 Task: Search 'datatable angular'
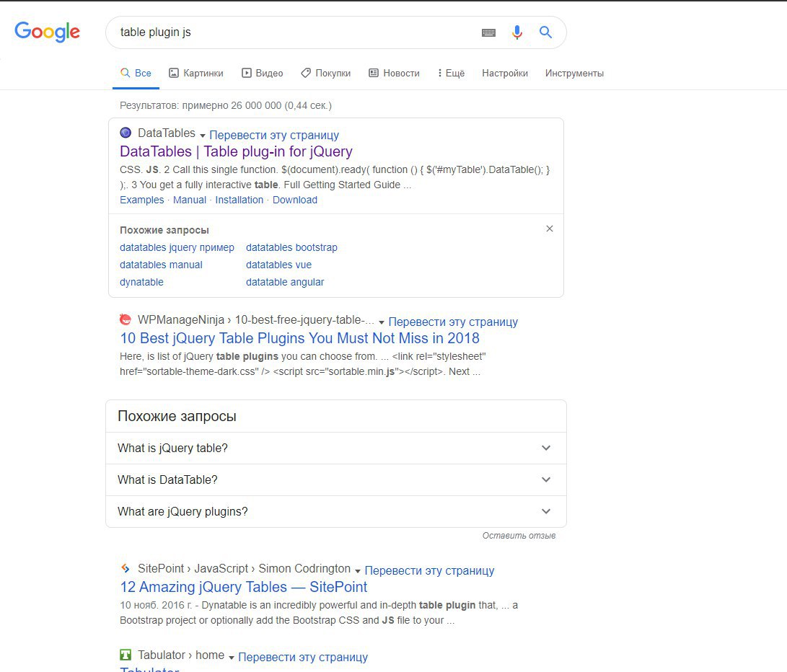coord(285,282)
